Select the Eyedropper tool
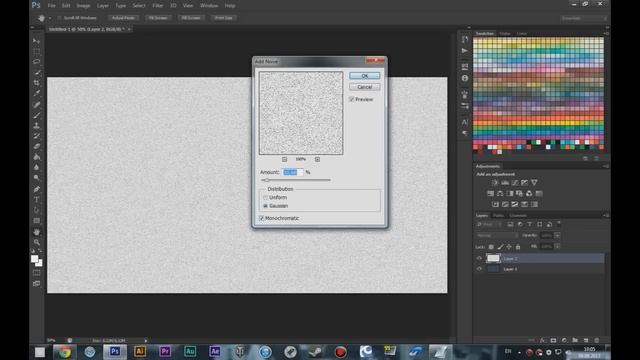Image resolution: width=640 pixels, height=360 pixels. pyautogui.click(x=36, y=93)
